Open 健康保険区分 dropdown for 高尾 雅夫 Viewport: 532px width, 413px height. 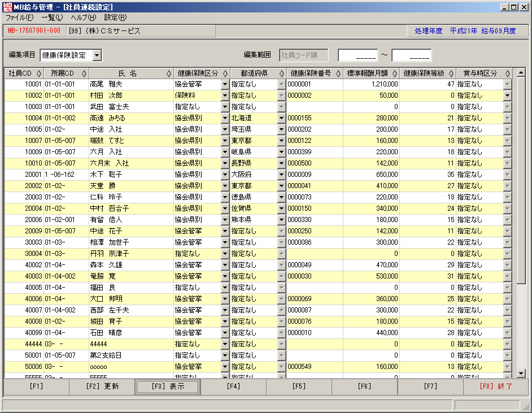(x=225, y=84)
